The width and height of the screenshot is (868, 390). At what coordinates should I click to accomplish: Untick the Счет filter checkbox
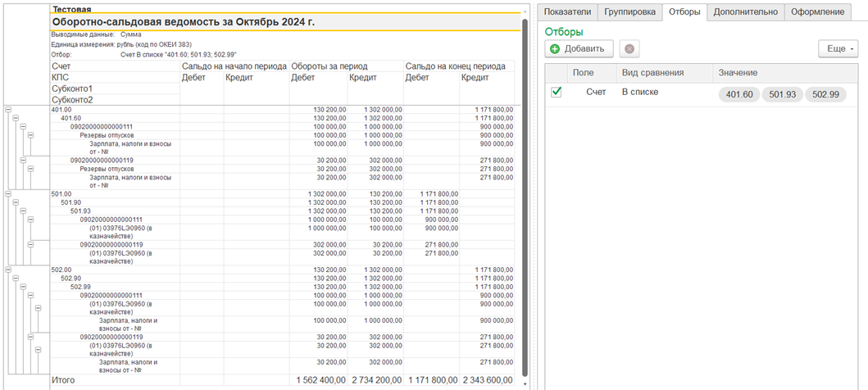point(557,93)
